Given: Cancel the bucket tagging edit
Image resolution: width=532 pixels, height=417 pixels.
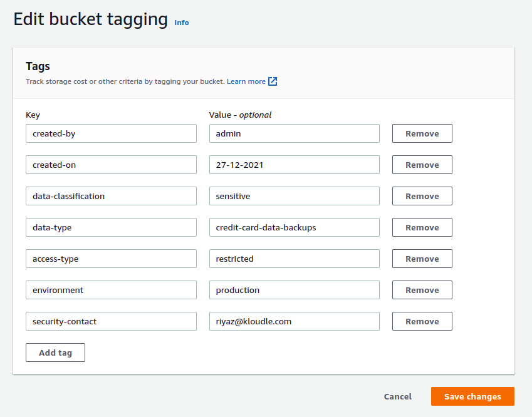Looking at the screenshot, I should coord(398,396).
